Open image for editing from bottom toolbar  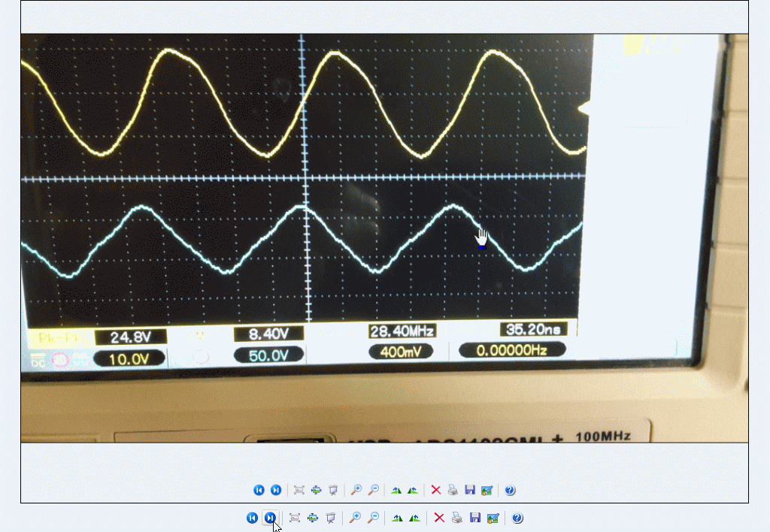pyautogui.click(x=493, y=518)
